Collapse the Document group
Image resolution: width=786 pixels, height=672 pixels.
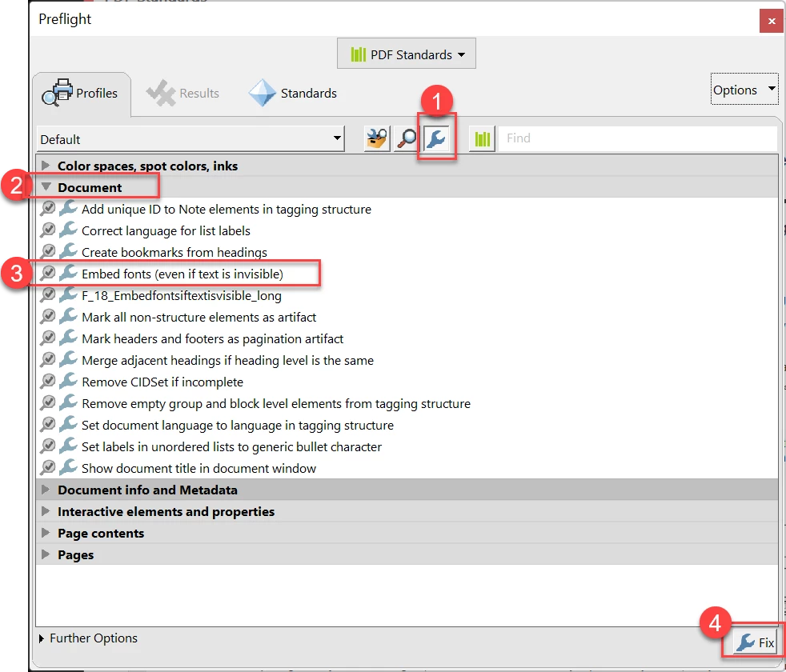click(x=46, y=187)
